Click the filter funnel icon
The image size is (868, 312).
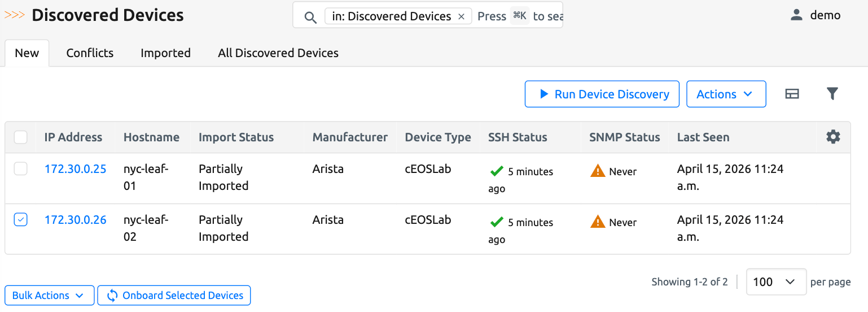(x=832, y=94)
